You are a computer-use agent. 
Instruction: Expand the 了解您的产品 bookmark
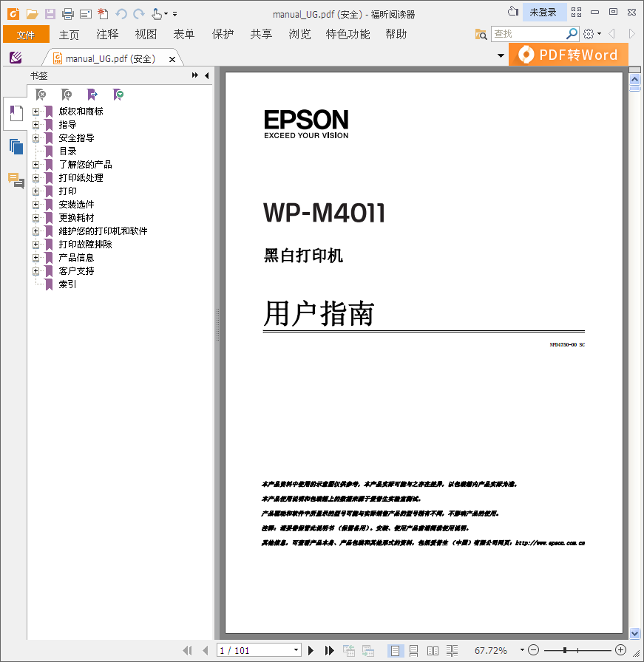[36, 165]
